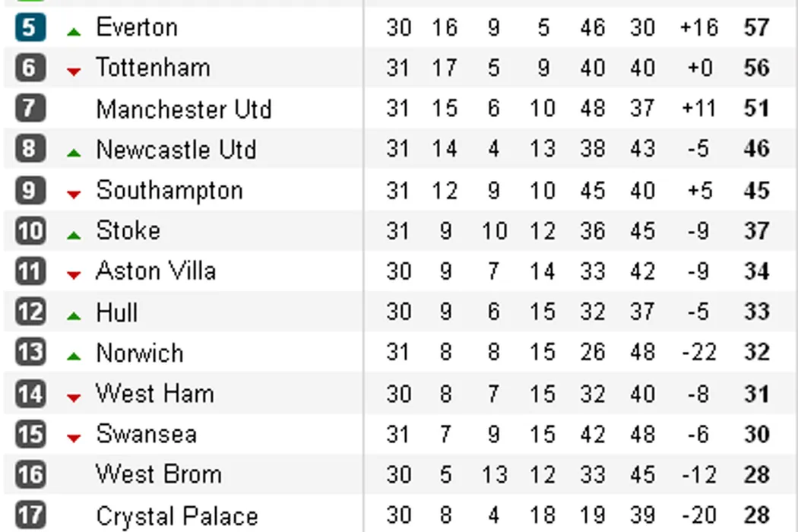This screenshot has height=532, width=798.
Task: Click red down arrow beside Aston Villa
Action: click(74, 275)
